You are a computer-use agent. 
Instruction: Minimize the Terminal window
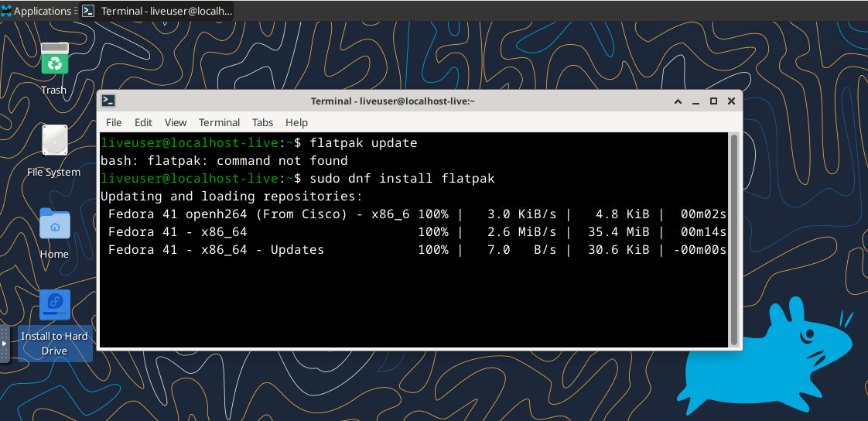click(x=695, y=101)
